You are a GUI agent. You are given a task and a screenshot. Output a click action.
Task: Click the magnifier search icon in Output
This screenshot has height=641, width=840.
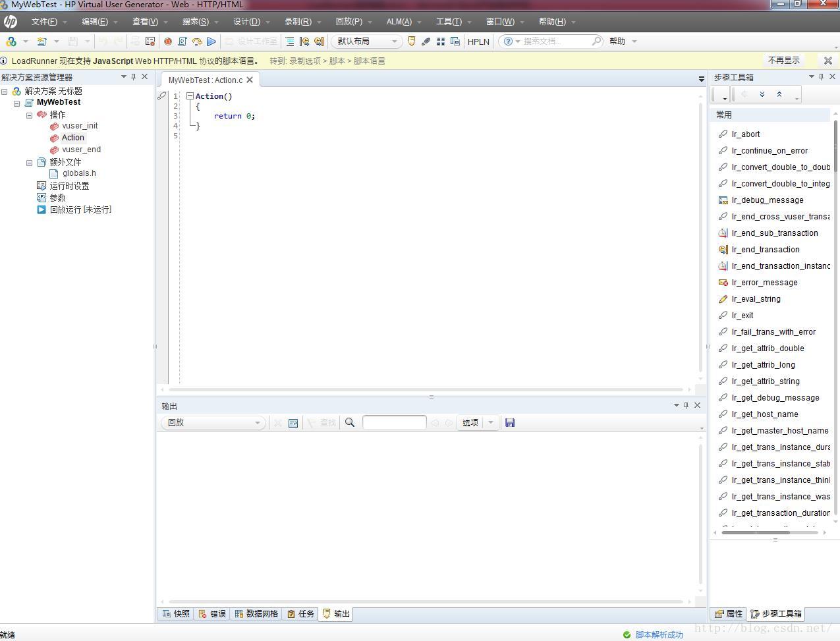[350, 422]
